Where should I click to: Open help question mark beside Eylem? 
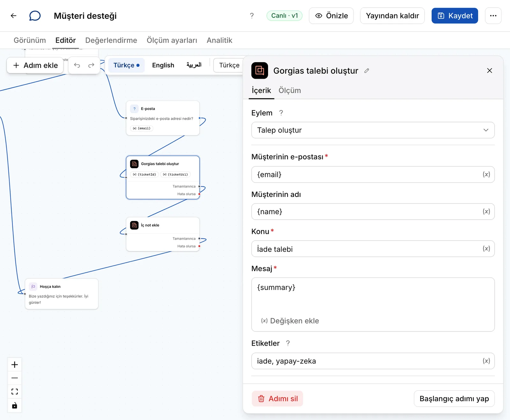tap(281, 113)
